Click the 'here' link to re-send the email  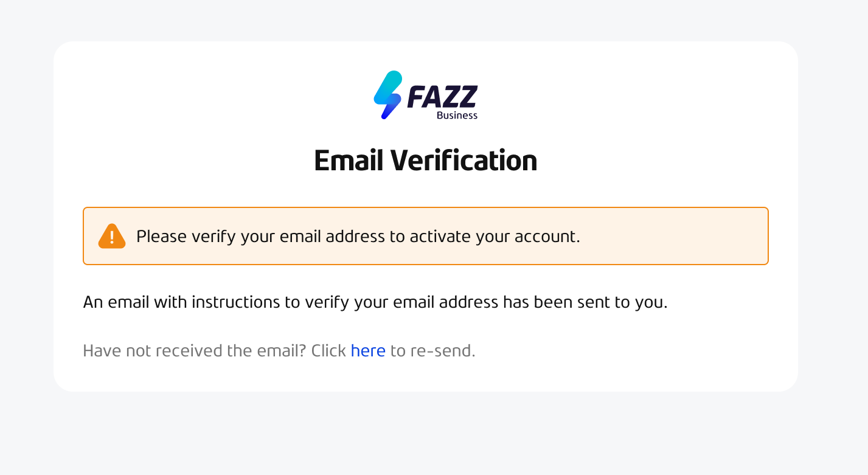coord(368,350)
